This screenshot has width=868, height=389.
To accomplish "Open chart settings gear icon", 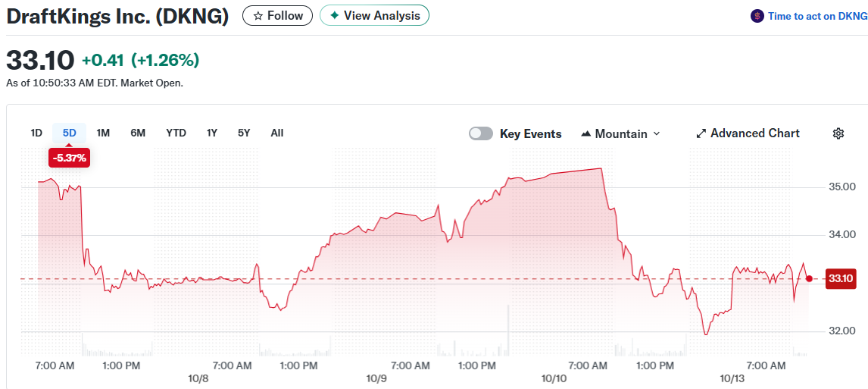I will tap(838, 133).
